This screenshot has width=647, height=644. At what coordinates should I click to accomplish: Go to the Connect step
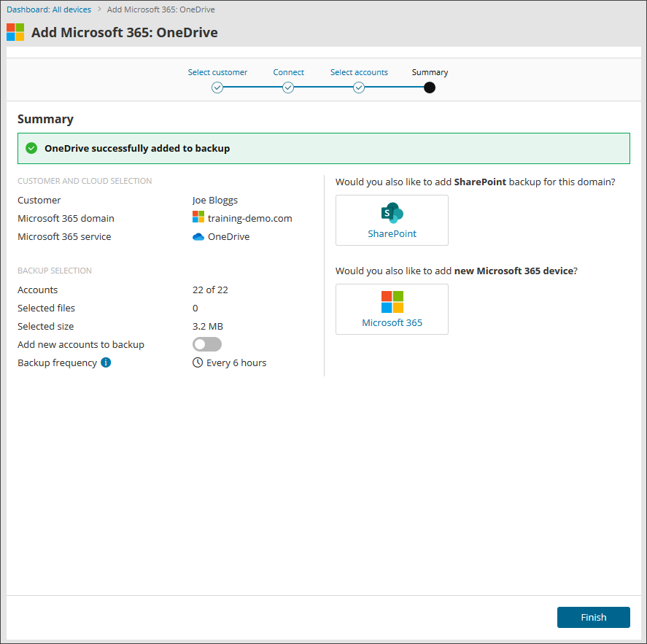[x=288, y=72]
